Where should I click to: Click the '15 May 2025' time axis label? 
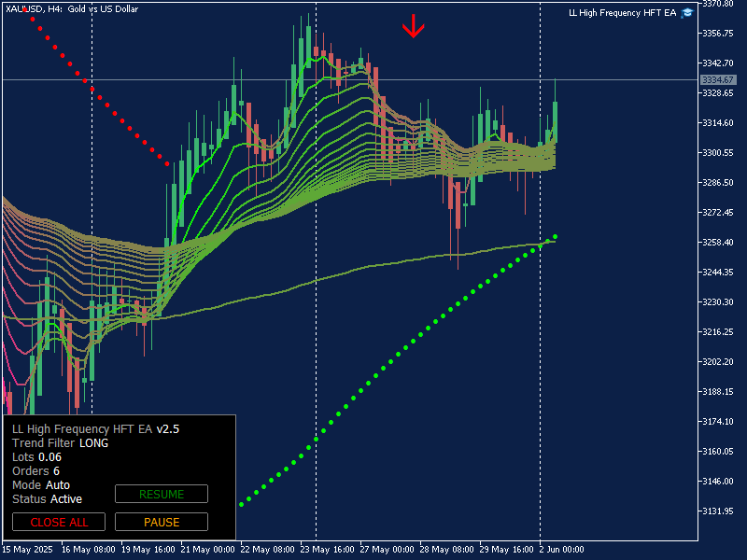coord(28,549)
